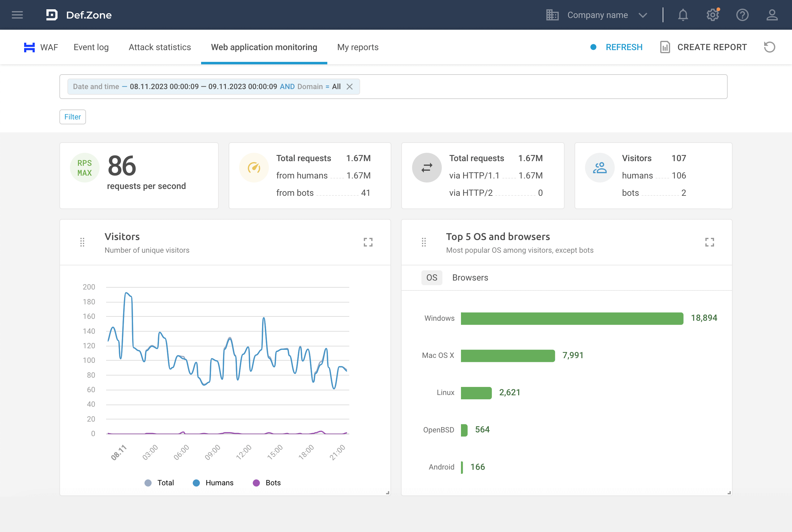The width and height of the screenshot is (792, 532).
Task: Expand the Visitors chart to fullscreen
Action: (368, 242)
